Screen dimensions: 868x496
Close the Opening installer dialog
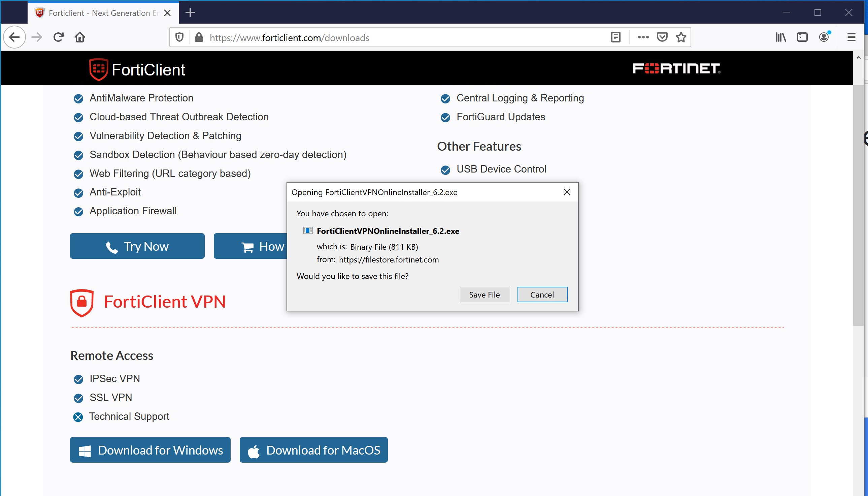click(567, 192)
